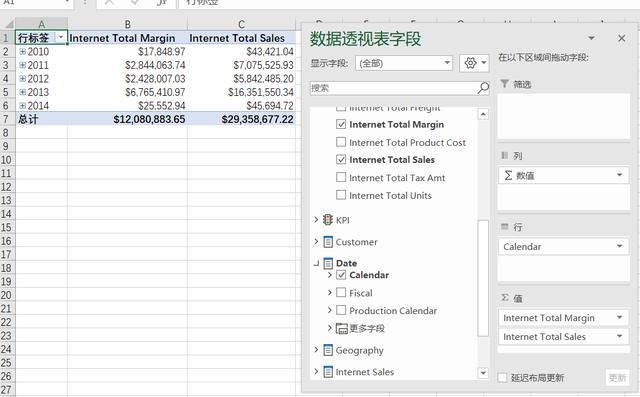The image size is (640, 397).
Task: Expand the Internet Sales table node
Action: (x=316, y=371)
